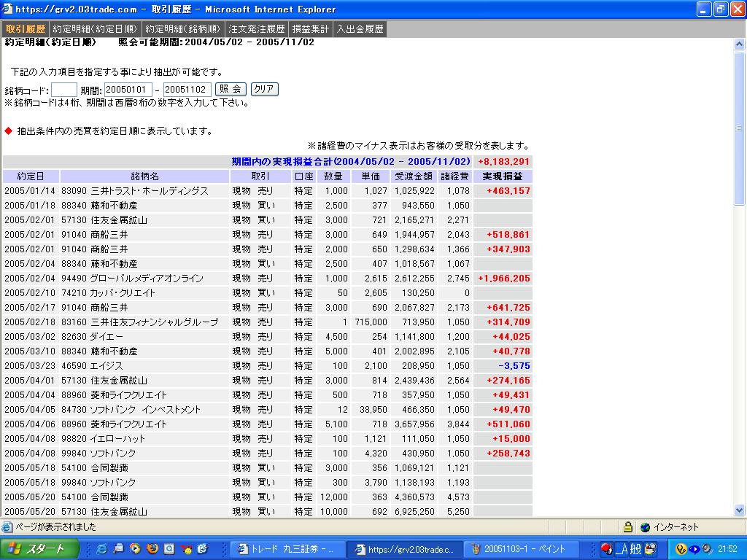Open the Windows スタート menu
This screenshot has height=560, width=747.
coord(36,548)
